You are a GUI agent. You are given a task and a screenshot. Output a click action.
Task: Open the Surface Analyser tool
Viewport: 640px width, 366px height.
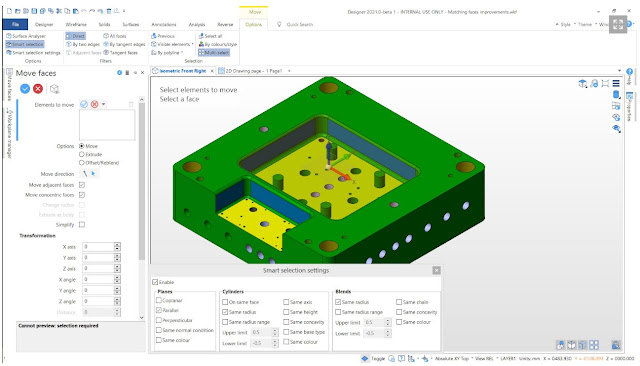pyautogui.click(x=26, y=36)
